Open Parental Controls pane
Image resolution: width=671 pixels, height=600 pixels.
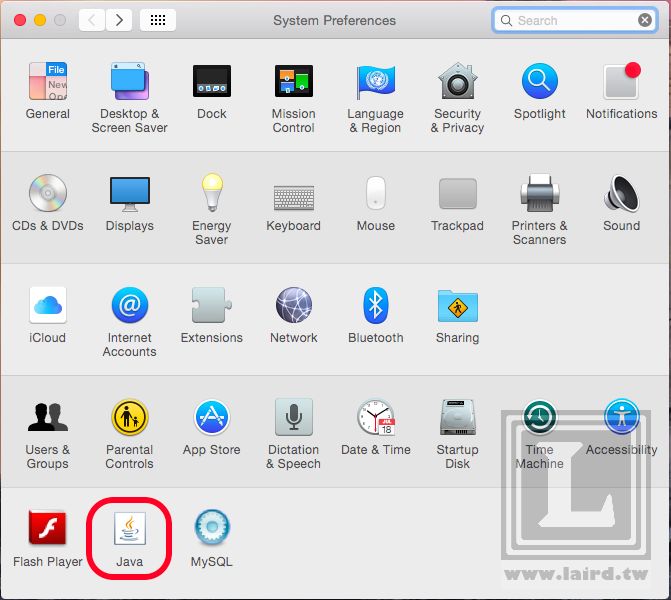click(x=130, y=417)
